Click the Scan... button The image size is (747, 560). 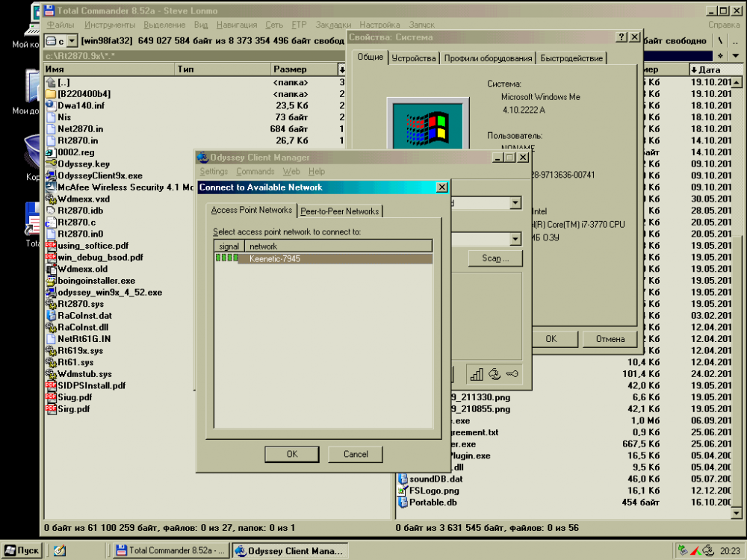495,258
